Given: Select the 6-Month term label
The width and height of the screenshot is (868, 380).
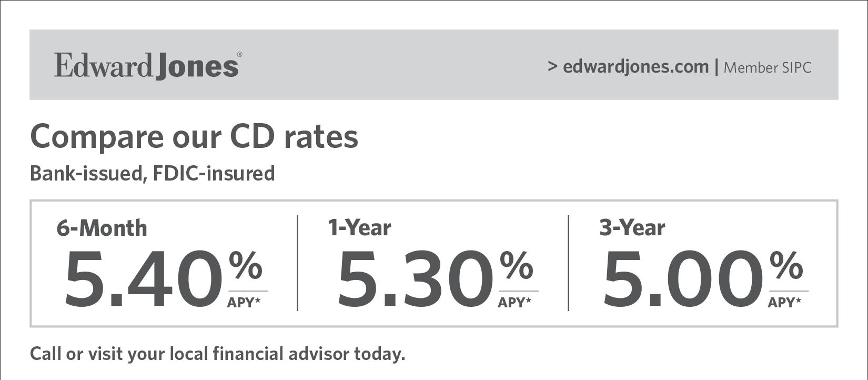Looking at the screenshot, I should [x=102, y=228].
